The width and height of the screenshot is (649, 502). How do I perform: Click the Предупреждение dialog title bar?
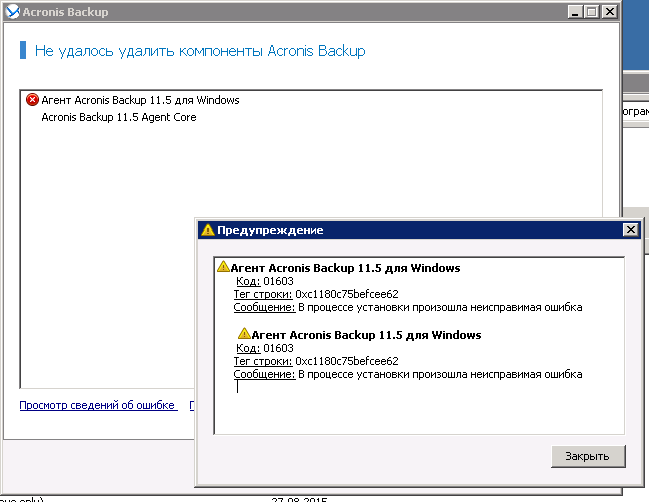[419, 230]
